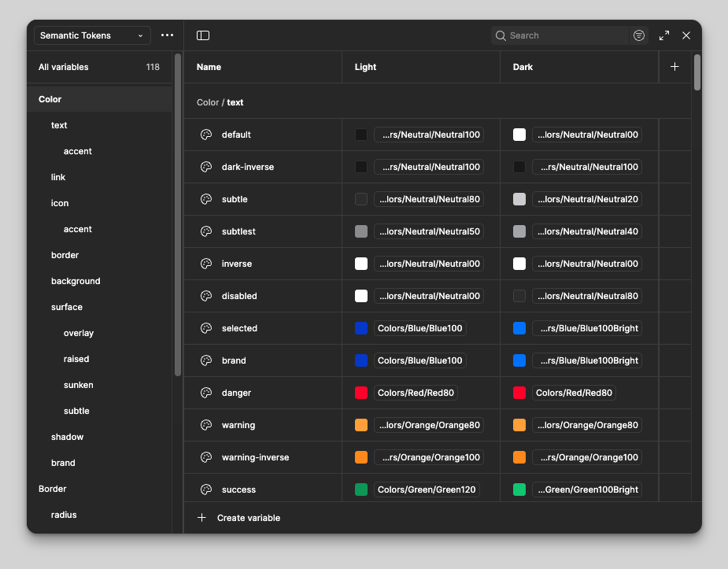This screenshot has width=728, height=569.
Task: Click the Colors/Red/Red80 alias in Light column
Action: (x=416, y=393)
